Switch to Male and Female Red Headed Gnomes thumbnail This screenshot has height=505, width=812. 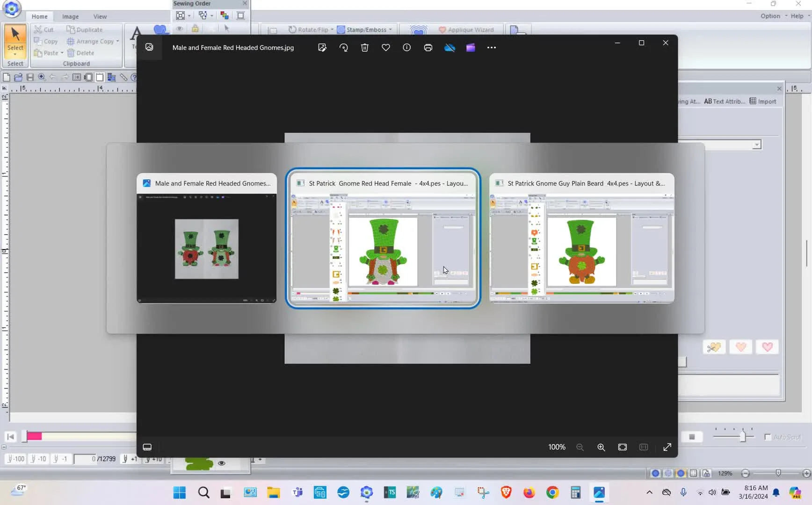pyautogui.click(x=206, y=238)
